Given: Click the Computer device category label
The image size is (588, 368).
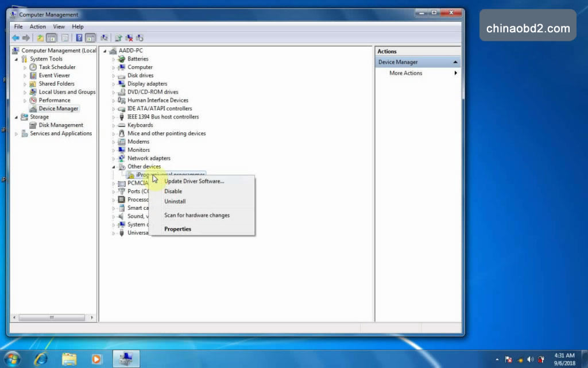Looking at the screenshot, I should click(140, 67).
